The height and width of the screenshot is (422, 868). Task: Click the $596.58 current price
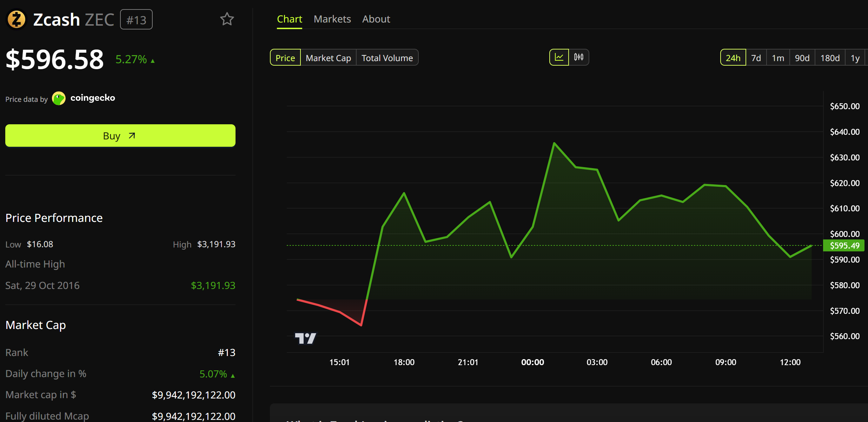point(55,59)
